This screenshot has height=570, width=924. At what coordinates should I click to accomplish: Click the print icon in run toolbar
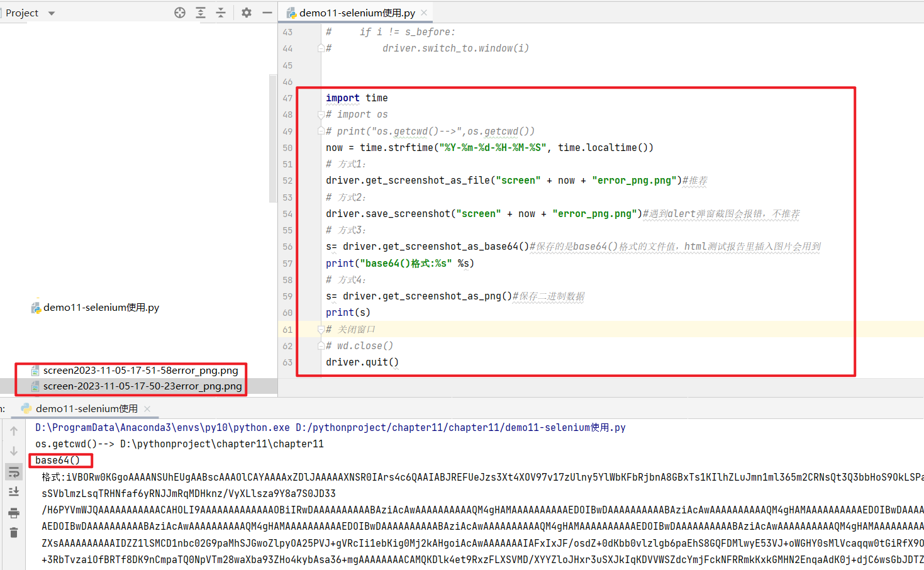[x=14, y=513]
